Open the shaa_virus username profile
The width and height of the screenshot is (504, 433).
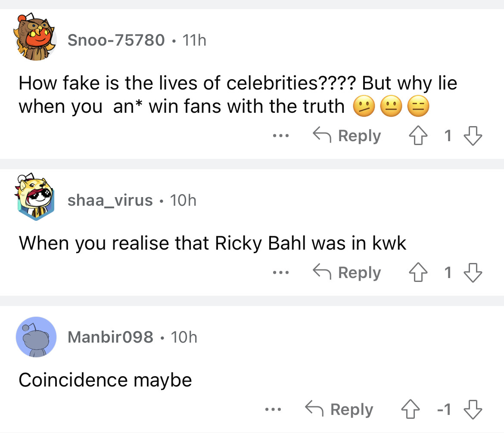[x=110, y=200]
